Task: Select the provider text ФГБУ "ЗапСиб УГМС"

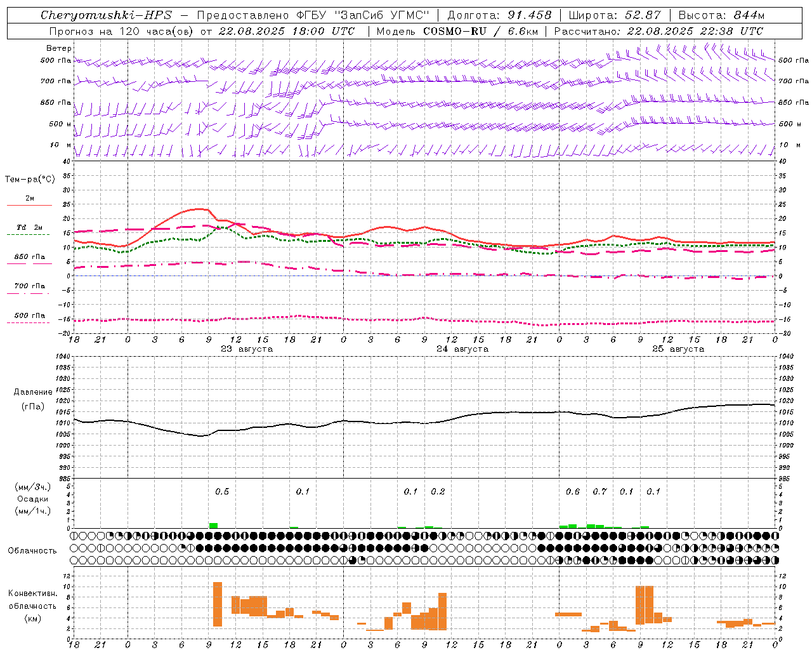Action: (363, 15)
